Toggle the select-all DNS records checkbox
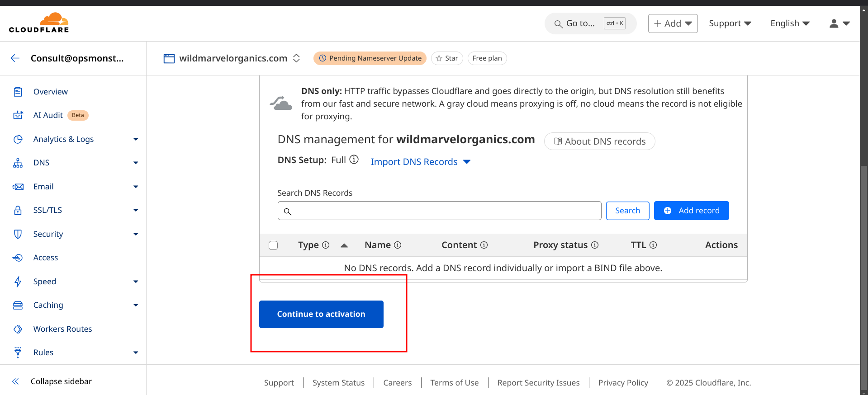 pyautogui.click(x=273, y=245)
